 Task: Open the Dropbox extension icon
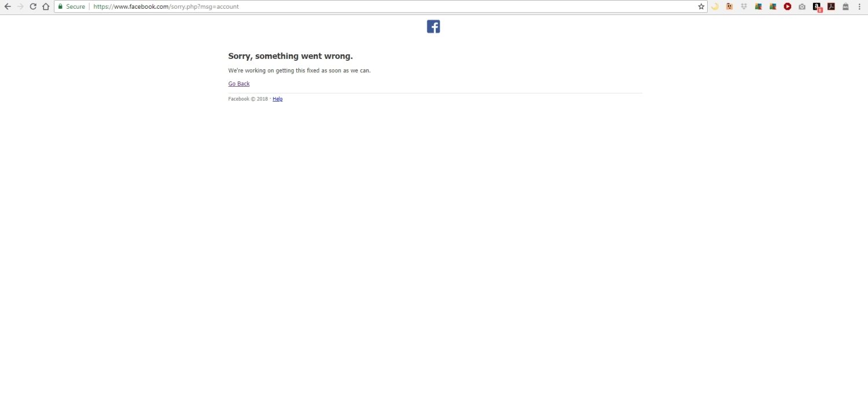(x=744, y=6)
